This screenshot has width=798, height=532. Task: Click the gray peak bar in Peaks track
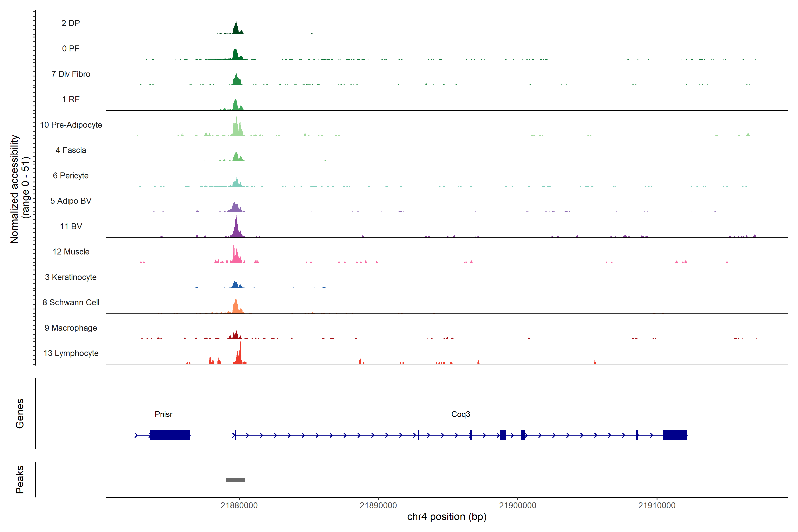235,480
